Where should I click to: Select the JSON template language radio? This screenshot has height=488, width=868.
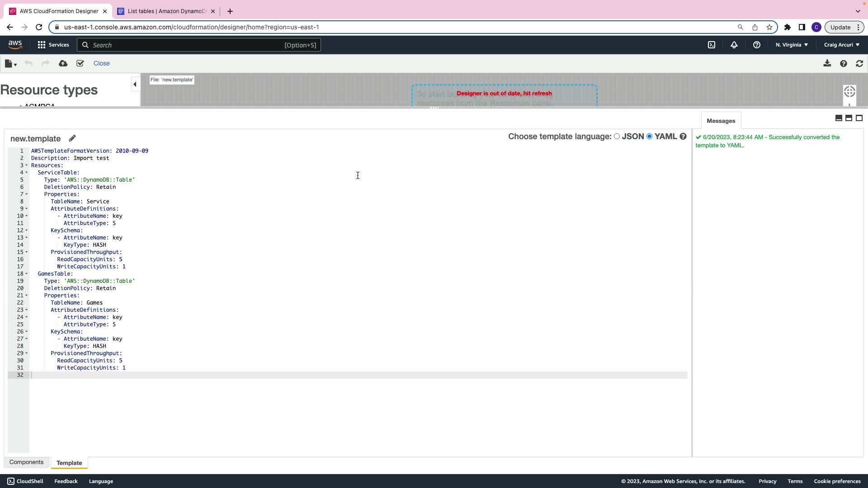click(617, 136)
